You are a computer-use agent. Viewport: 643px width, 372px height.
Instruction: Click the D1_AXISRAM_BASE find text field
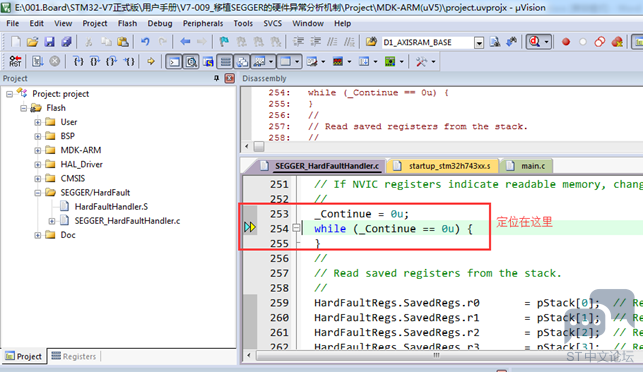pyautogui.click(x=428, y=42)
